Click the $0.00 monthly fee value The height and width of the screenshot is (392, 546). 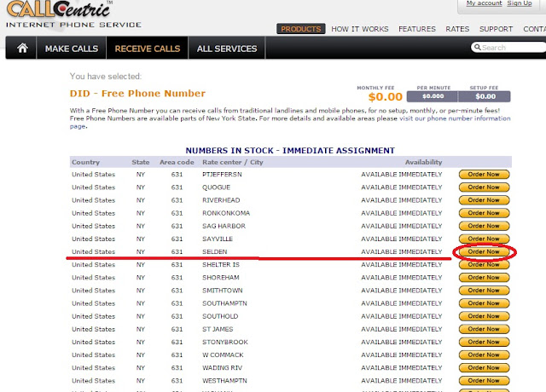385,96
